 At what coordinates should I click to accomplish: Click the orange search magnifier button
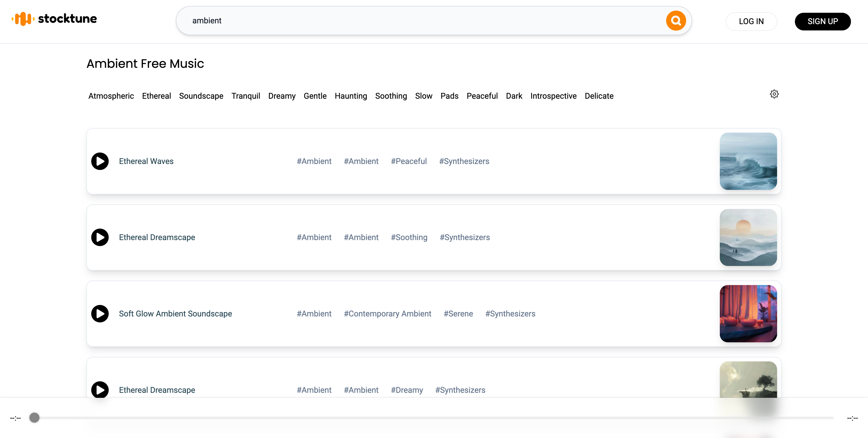coord(676,21)
